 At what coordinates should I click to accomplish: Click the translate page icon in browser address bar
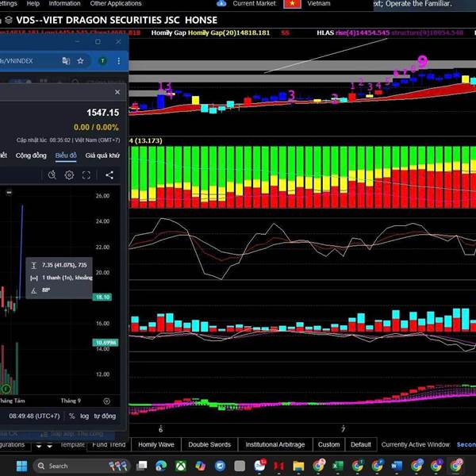(66, 61)
